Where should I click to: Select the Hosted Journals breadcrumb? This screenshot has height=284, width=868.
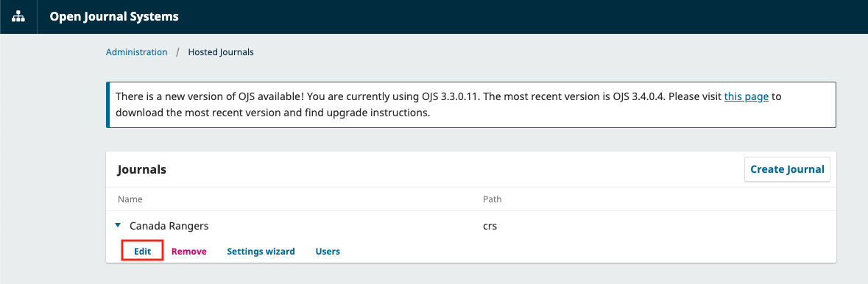pyautogui.click(x=221, y=52)
